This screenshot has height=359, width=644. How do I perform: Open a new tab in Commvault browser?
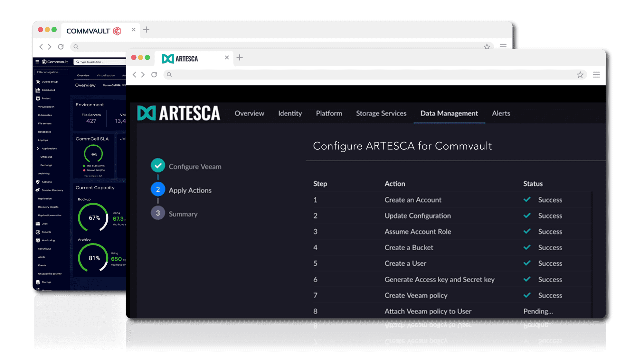point(146,30)
